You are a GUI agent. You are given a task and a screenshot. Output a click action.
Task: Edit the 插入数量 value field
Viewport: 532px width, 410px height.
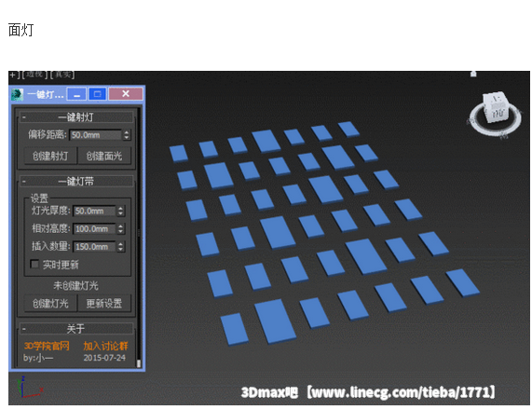(x=94, y=246)
